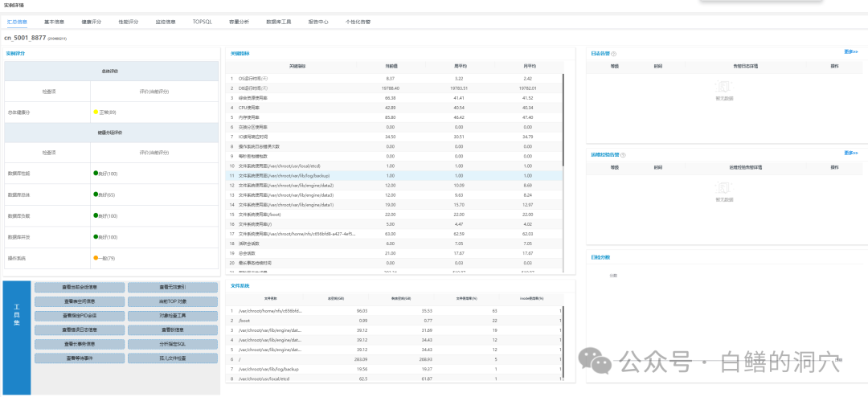Click the 分析指定SQL button
Image resolution: width=868 pixels, height=397 pixels.
click(x=173, y=345)
